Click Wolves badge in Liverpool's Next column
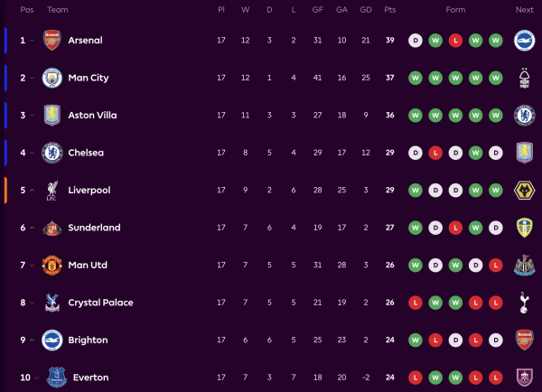Viewport: 542px width, 392px height. [x=524, y=191]
